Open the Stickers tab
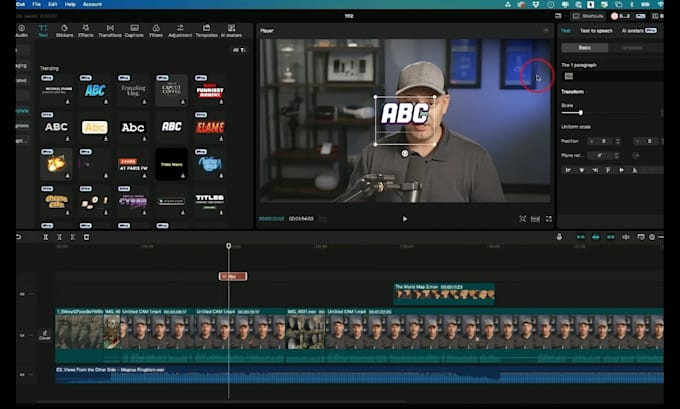The width and height of the screenshot is (680, 409). (64, 31)
